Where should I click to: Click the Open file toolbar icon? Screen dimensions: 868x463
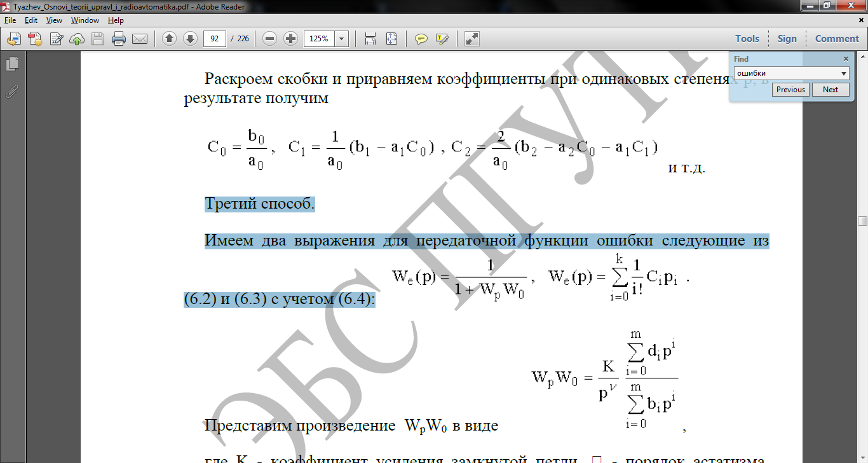[x=13, y=39]
